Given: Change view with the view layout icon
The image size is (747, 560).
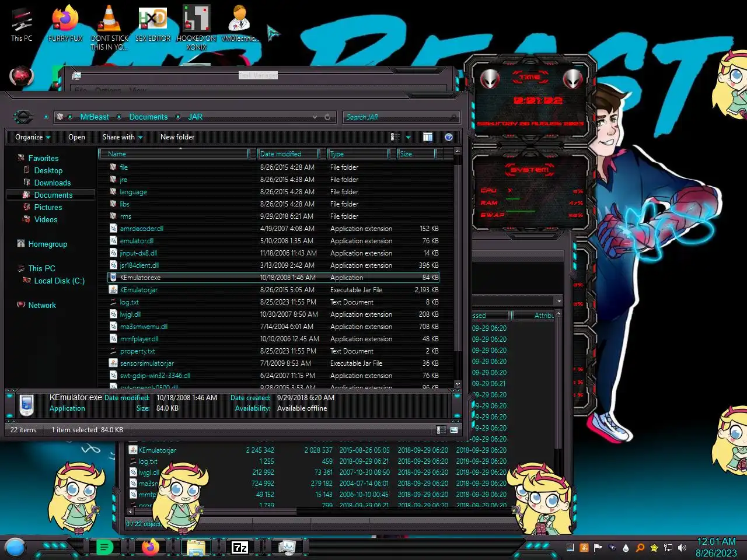Looking at the screenshot, I should (395, 137).
